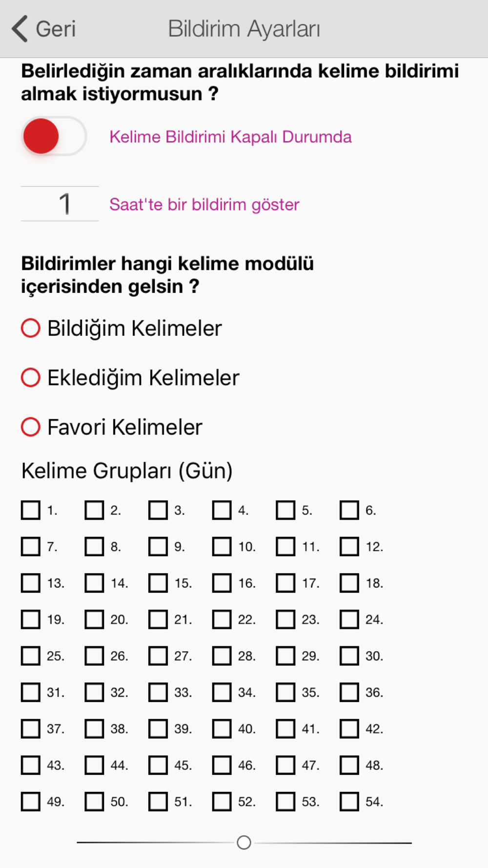Image resolution: width=488 pixels, height=868 pixels.
Task: Toggle the Kelime Bildirimi switch on
Action: tap(54, 136)
